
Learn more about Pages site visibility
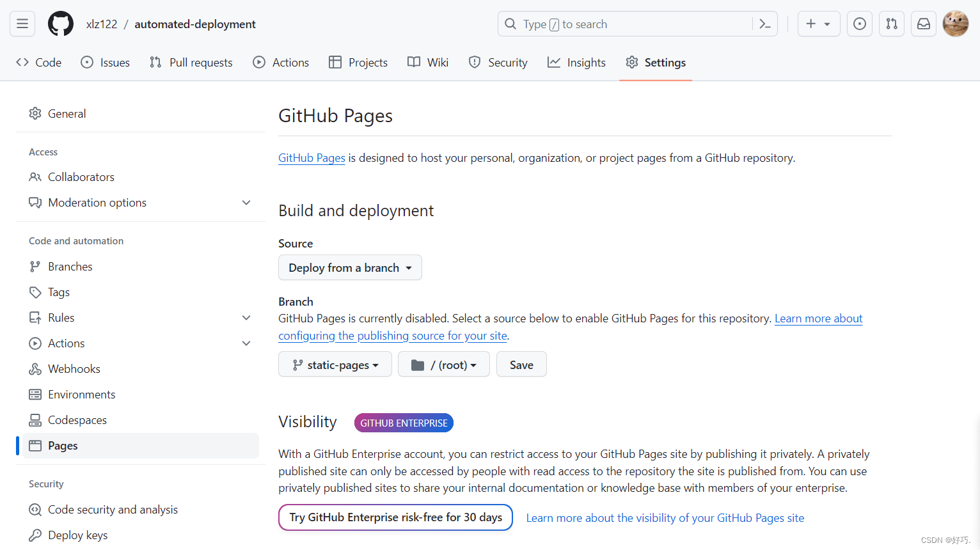665,518
